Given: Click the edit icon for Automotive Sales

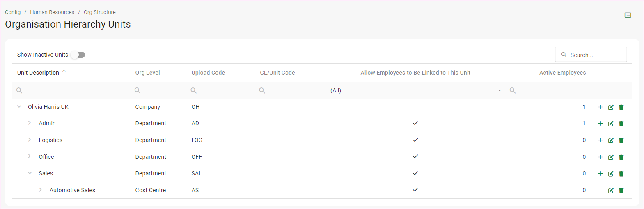Looking at the screenshot, I should pos(611,191).
